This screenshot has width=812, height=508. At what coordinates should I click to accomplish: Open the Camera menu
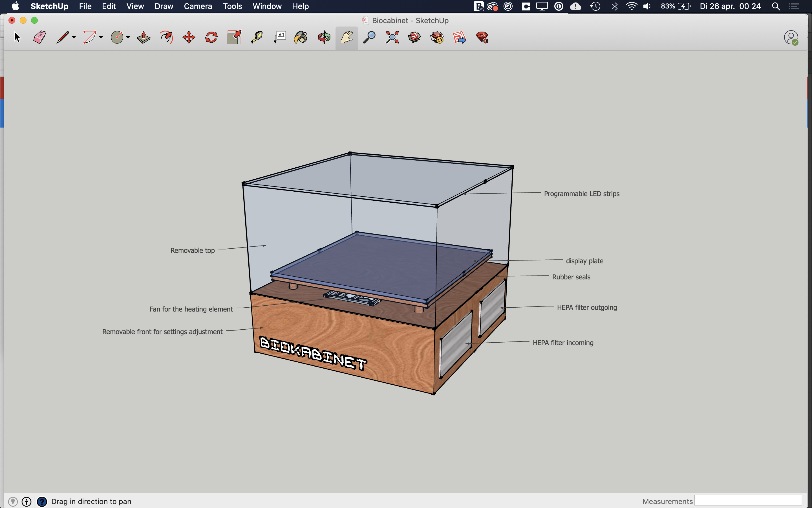coord(198,6)
